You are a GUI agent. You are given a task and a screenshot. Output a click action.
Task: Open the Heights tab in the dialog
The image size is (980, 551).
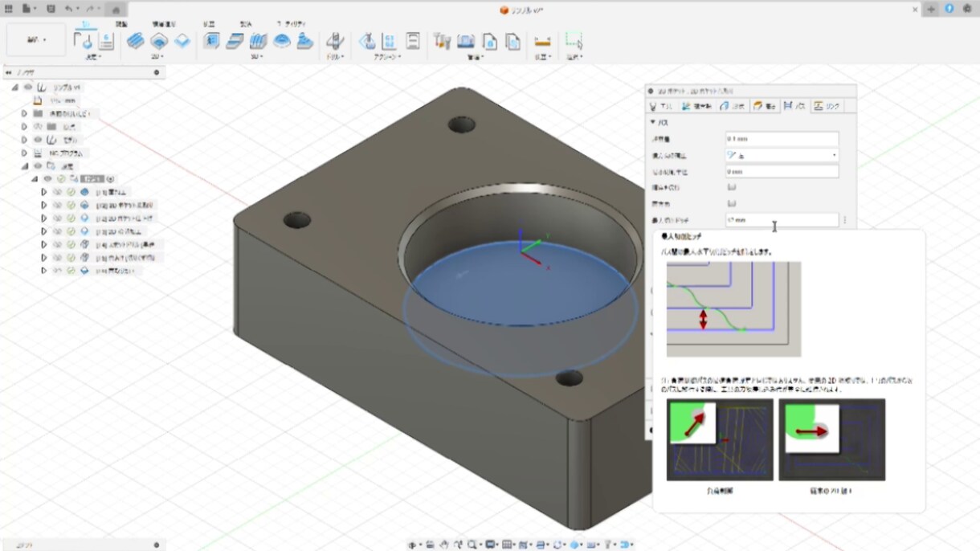pyautogui.click(x=765, y=106)
